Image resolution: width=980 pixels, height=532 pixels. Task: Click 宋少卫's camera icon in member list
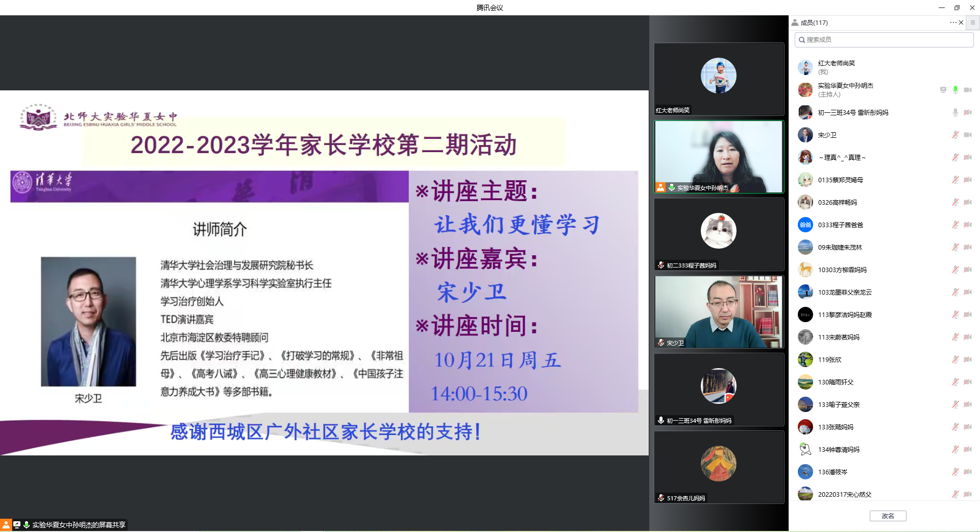point(968,135)
